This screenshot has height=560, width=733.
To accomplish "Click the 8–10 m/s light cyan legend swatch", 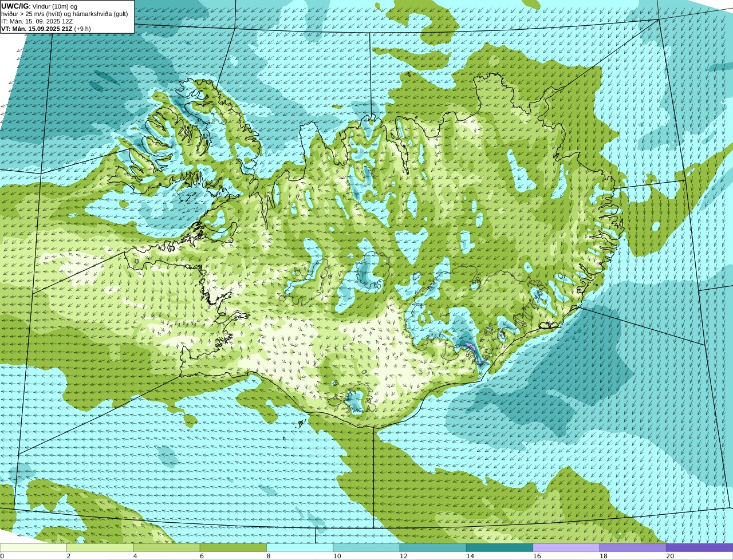I will (x=299, y=547).
